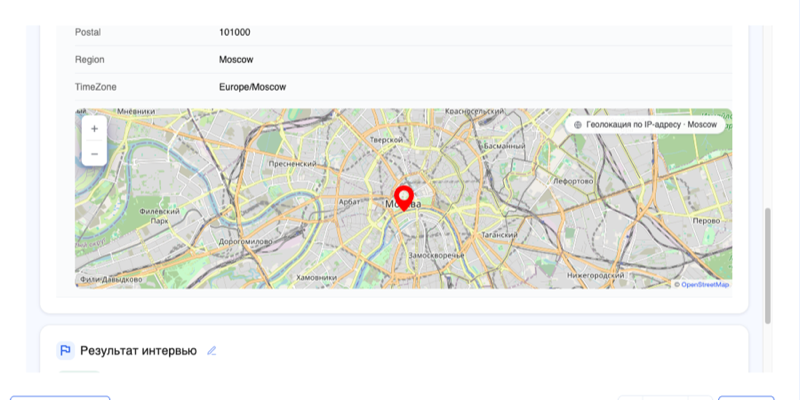Image resolution: width=800 pixels, height=400 pixels.
Task: Click the Филёвский Парк area on map
Action: [160, 216]
